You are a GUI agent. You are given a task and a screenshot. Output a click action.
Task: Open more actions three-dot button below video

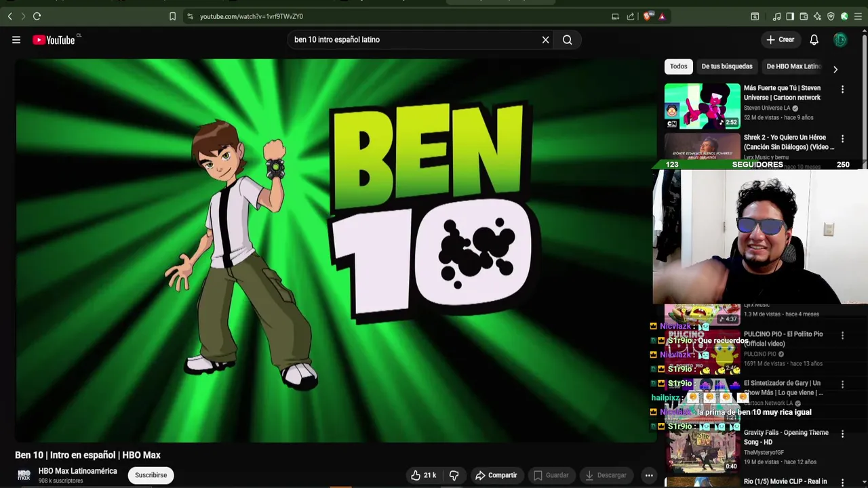(649, 475)
